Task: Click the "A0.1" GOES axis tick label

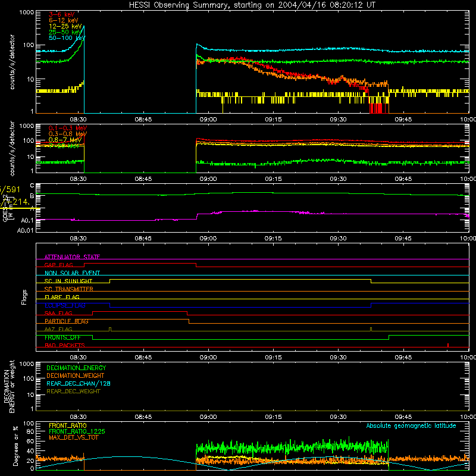Action: [27, 220]
